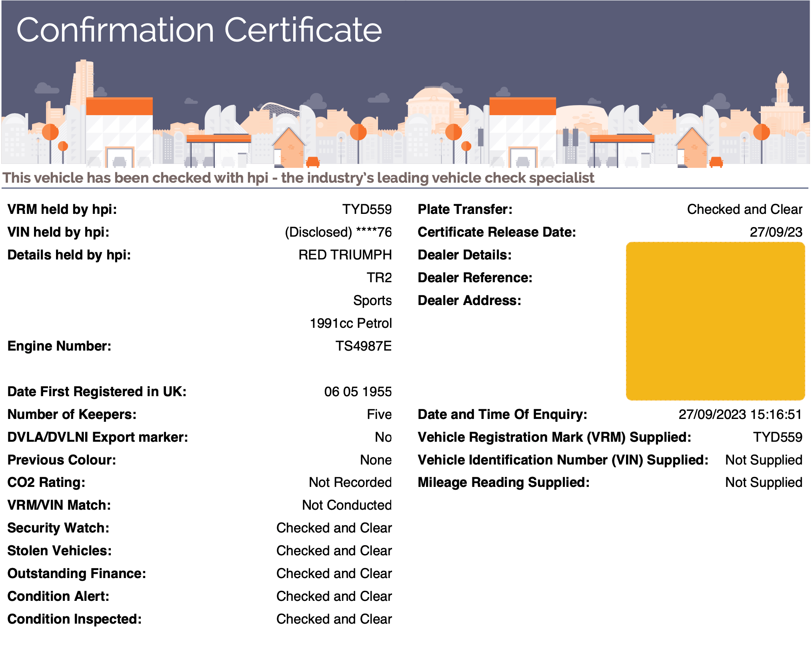
Task: Select the Condition Inspected label
Action: (74, 619)
